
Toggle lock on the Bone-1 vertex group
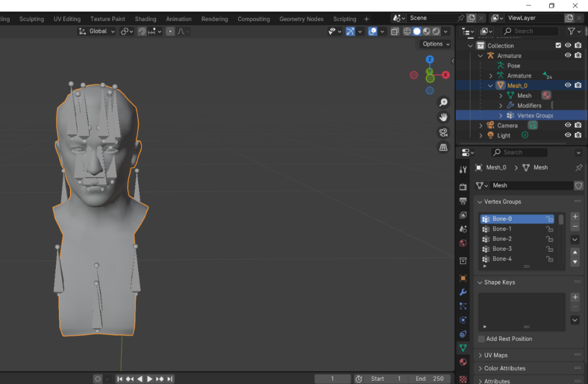[550, 229]
